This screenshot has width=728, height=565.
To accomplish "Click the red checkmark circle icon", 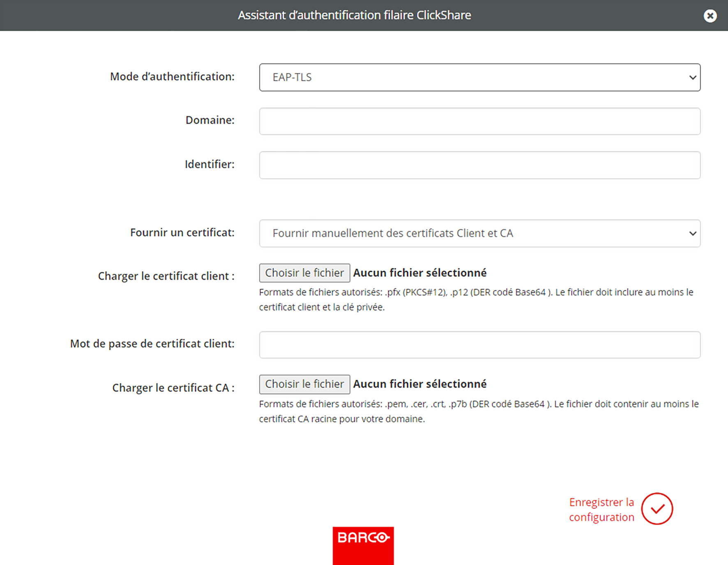I will 657,509.
